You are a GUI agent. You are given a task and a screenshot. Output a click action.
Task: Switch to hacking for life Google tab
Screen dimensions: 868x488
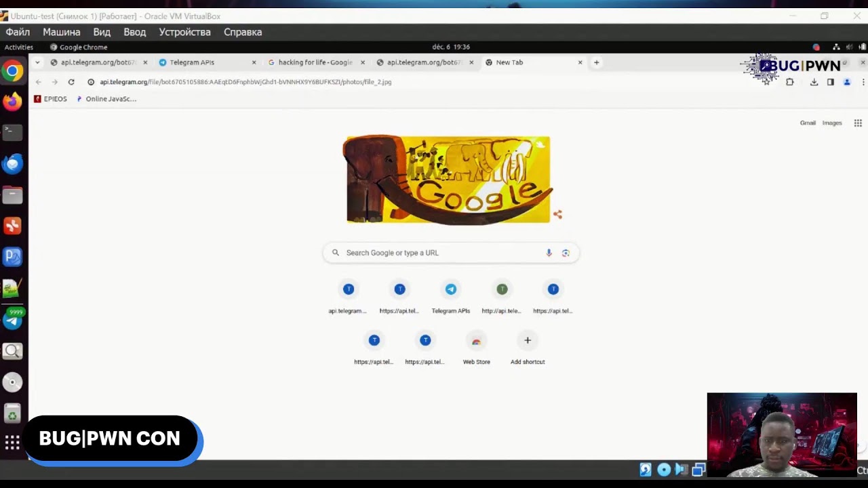(315, 62)
